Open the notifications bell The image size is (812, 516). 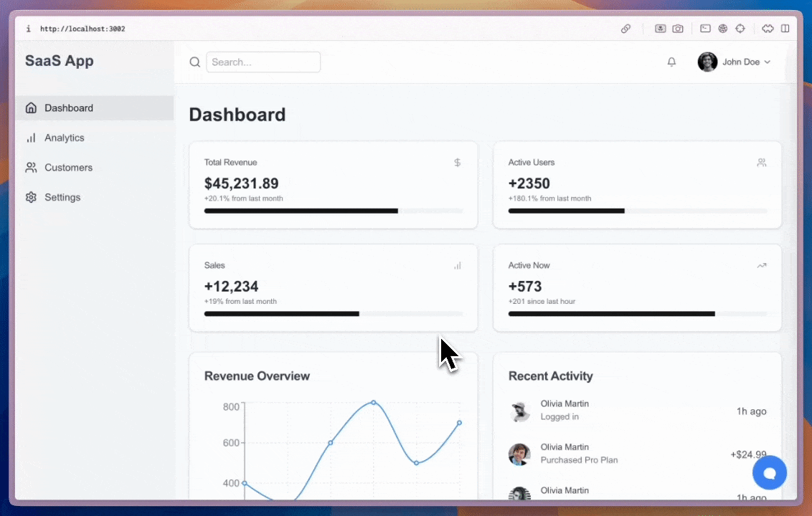(x=671, y=62)
